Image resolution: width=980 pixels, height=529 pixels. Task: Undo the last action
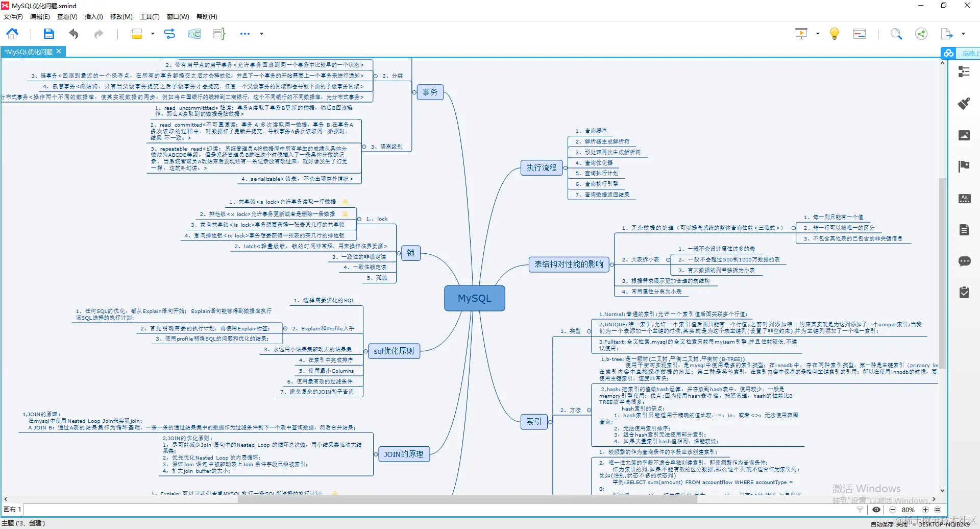point(74,34)
